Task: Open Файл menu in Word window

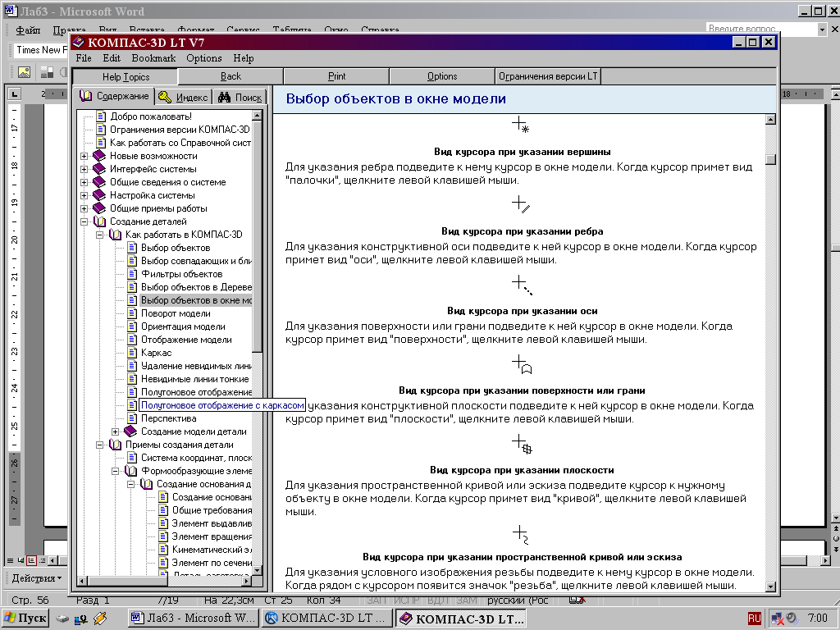Action: (x=28, y=30)
